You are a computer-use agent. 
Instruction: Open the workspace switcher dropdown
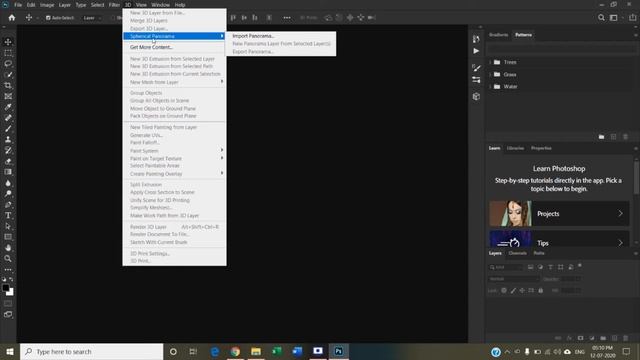click(615, 18)
